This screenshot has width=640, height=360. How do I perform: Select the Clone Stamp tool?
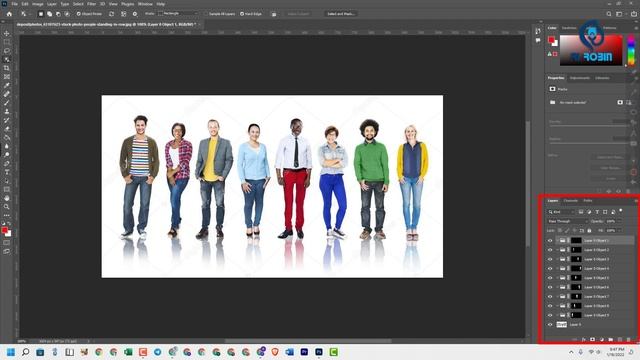coord(7,111)
